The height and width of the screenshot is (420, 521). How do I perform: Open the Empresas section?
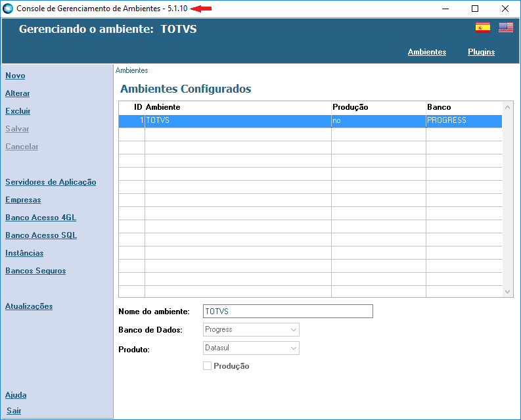(23, 200)
